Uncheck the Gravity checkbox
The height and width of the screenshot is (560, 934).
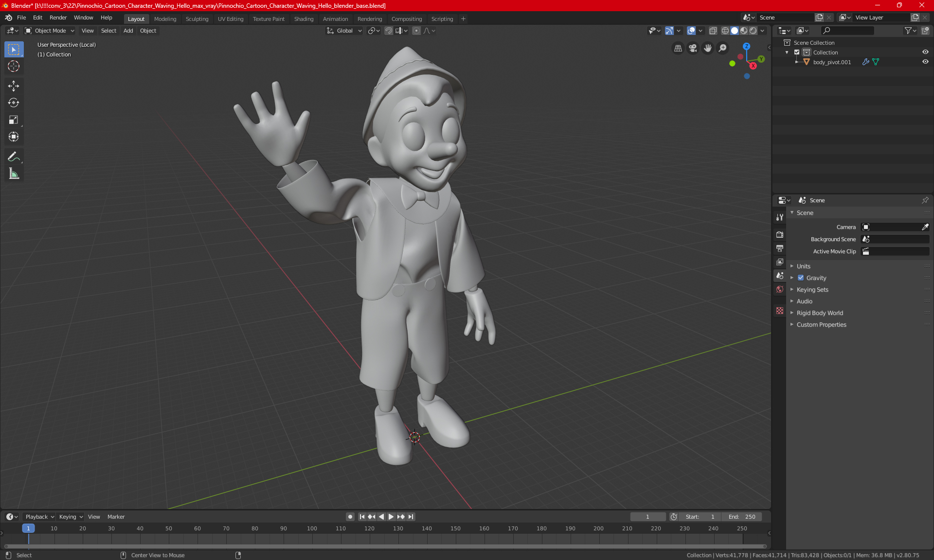coord(801,278)
